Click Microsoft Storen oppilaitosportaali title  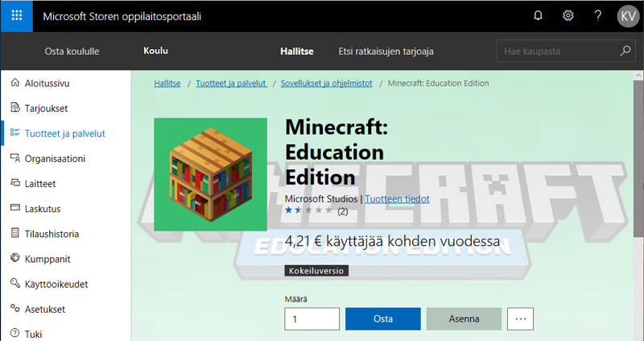[122, 16]
